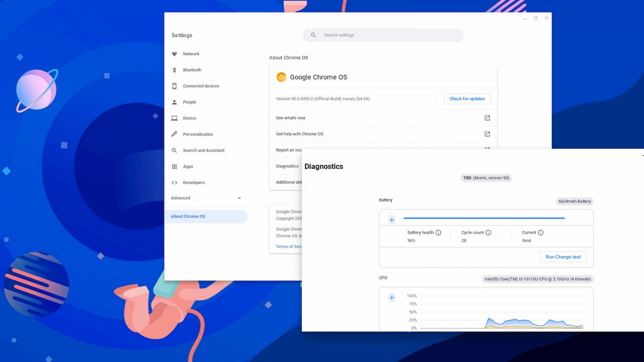The image size is (644, 362).
Task: Click the Check for updates button
Action: [467, 99]
